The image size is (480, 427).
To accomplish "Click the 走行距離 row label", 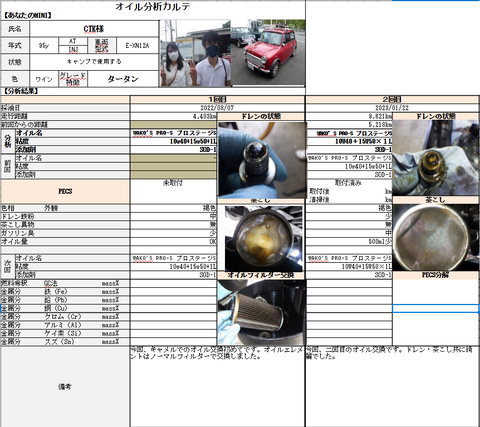I will (x=65, y=116).
